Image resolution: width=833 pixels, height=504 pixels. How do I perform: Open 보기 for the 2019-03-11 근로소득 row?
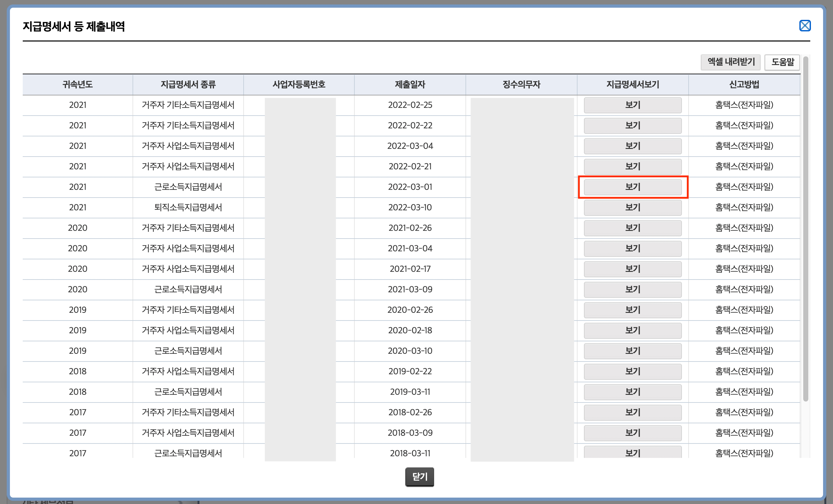point(632,392)
